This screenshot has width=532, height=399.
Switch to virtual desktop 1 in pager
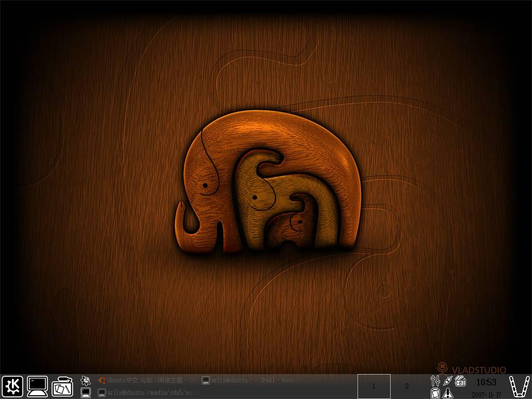[x=374, y=387]
